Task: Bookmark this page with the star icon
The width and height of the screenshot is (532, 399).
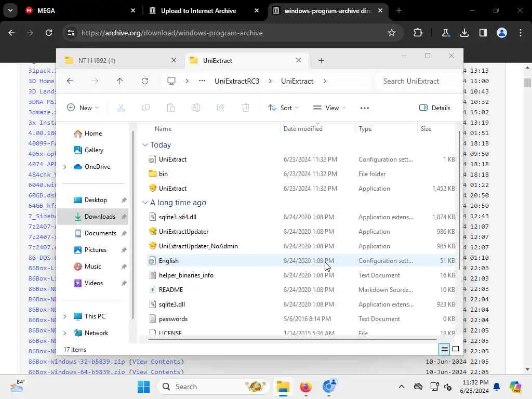Action: tap(392, 33)
